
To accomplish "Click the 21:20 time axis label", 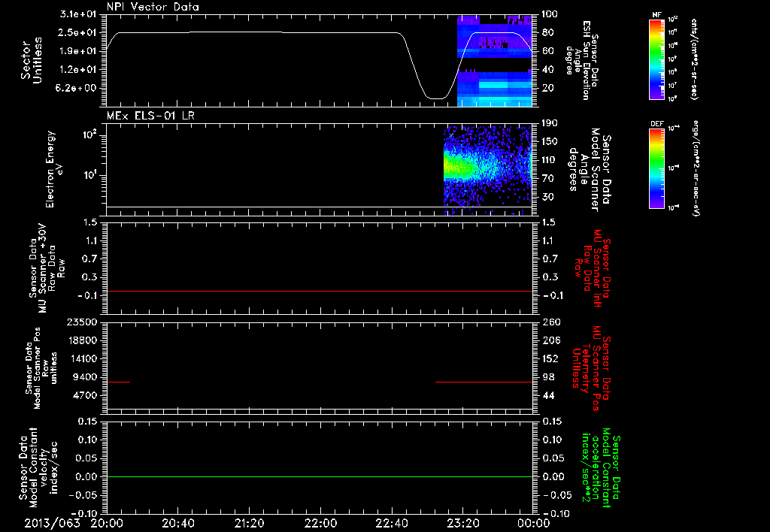I will (x=249, y=523).
